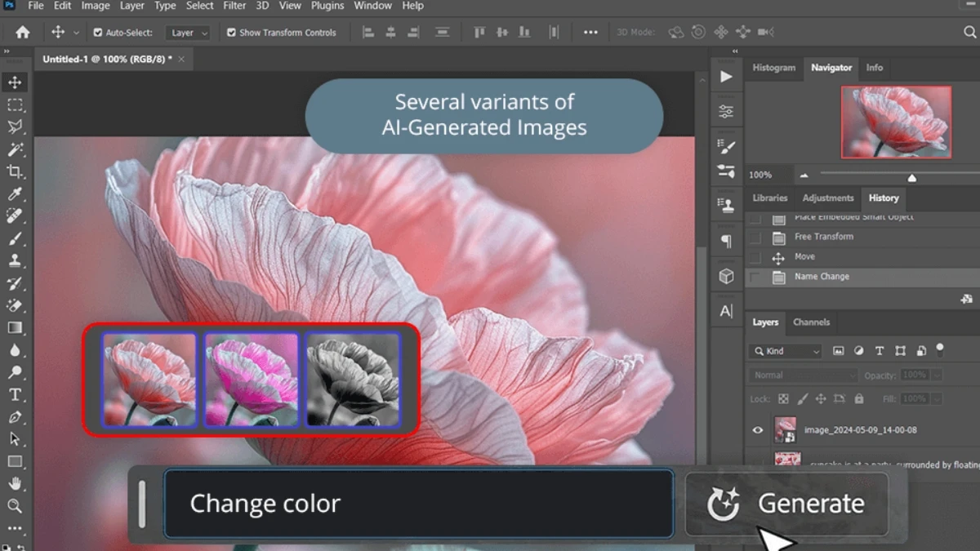Screen dimensions: 980x551
Task: Open the Move tool preset picker arrow
Action: (77, 33)
